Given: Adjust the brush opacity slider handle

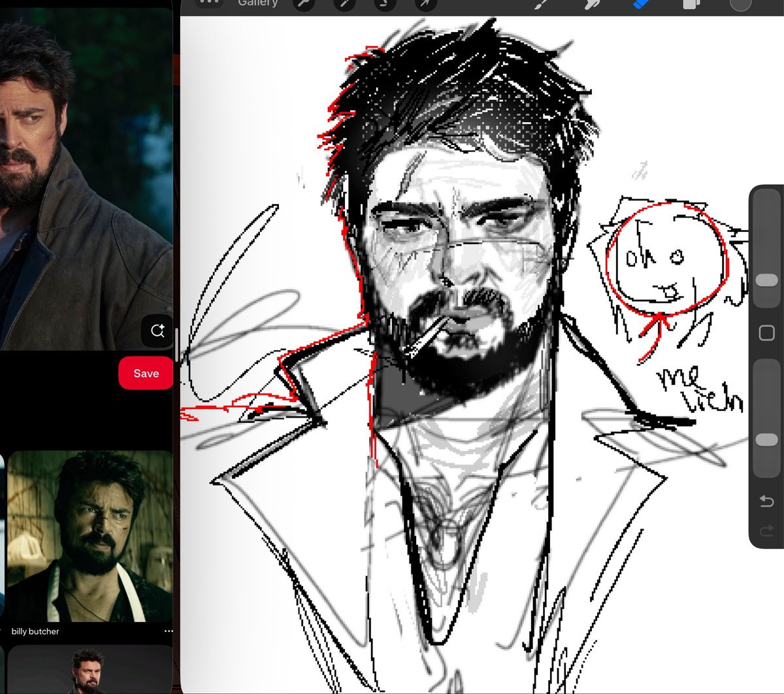Looking at the screenshot, I should pyautogui.click(x=766, y=440).
